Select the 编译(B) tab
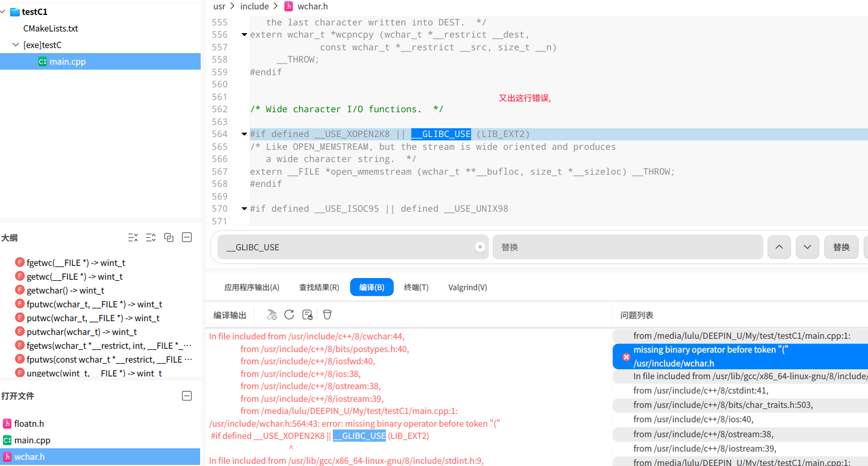The image size is (868, 466). (x=372, y=287)
